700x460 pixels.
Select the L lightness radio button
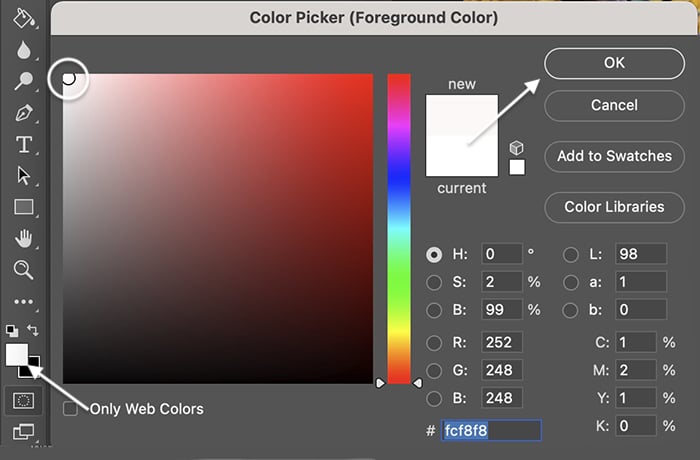pos(571,255)
